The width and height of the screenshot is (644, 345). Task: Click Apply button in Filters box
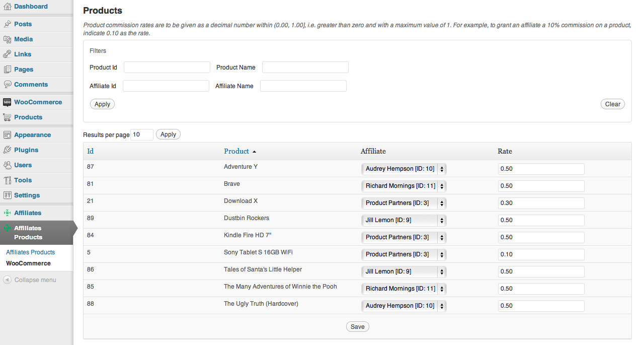102,104
